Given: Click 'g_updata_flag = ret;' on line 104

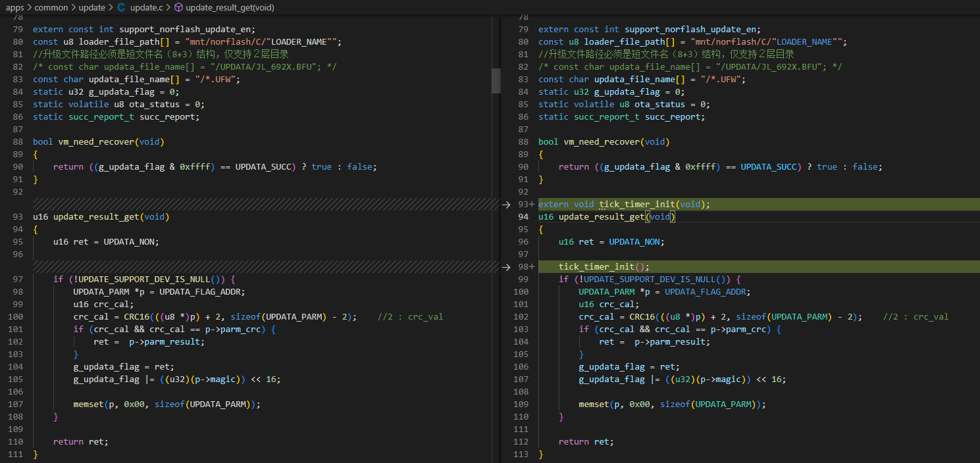Looking at the screenshot, I should click(x=124, y=367).
